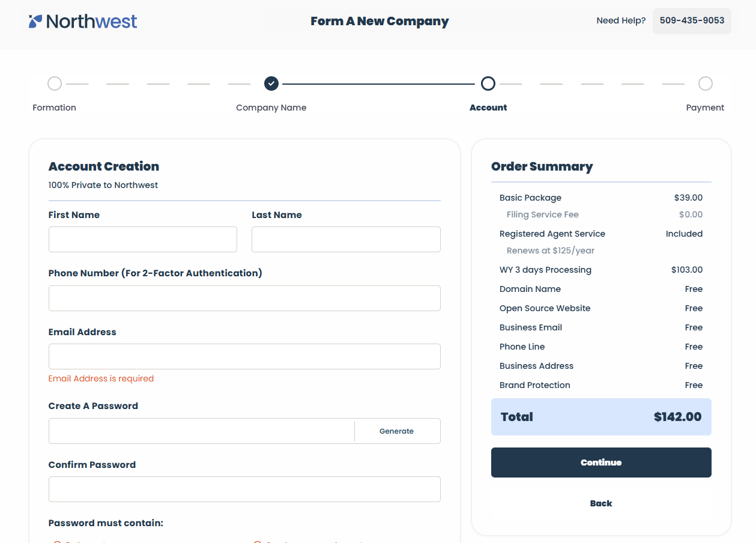Focus the First Name field
This screenshot has height=543, width=756.
click(143, 239)
